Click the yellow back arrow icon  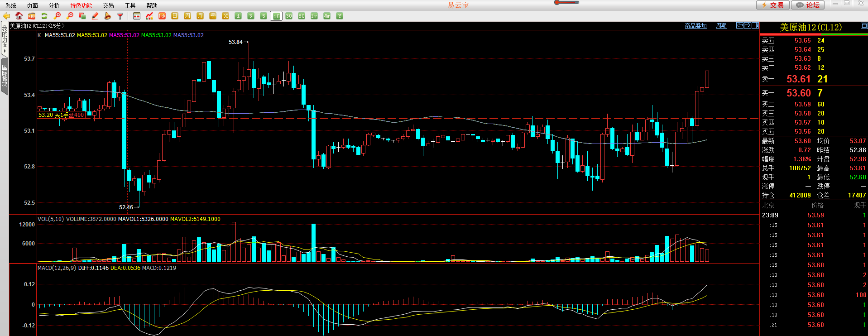[x=6, y=16]
